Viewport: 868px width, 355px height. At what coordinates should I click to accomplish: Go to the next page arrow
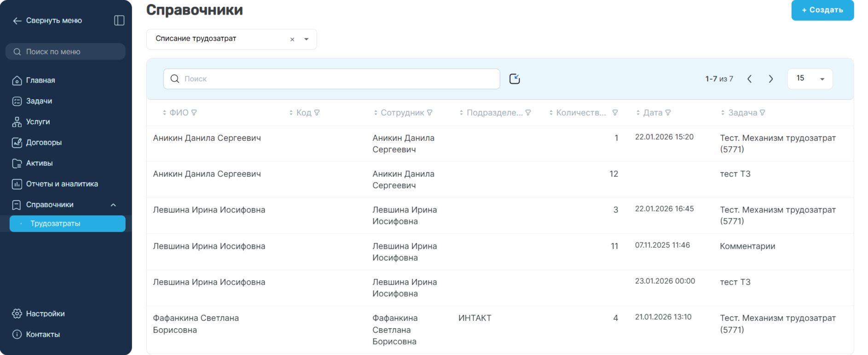771,79
